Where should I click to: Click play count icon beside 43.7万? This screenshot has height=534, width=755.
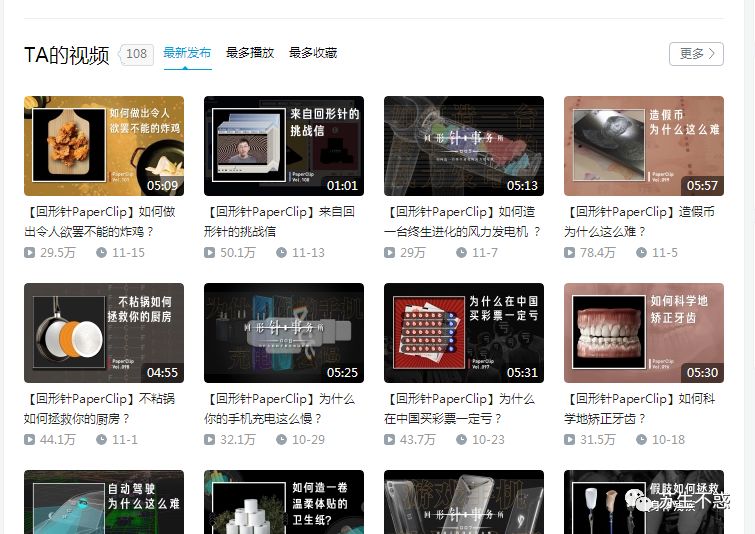(390, 440)
